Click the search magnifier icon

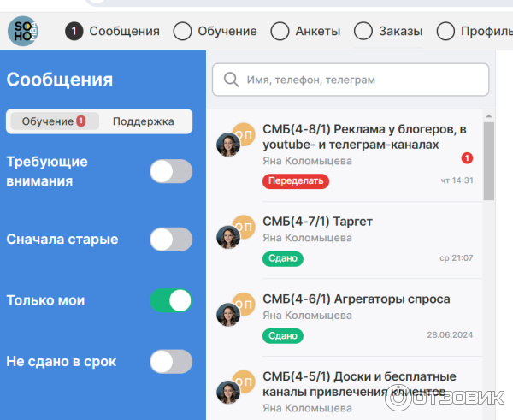click(x=230, y=80)
